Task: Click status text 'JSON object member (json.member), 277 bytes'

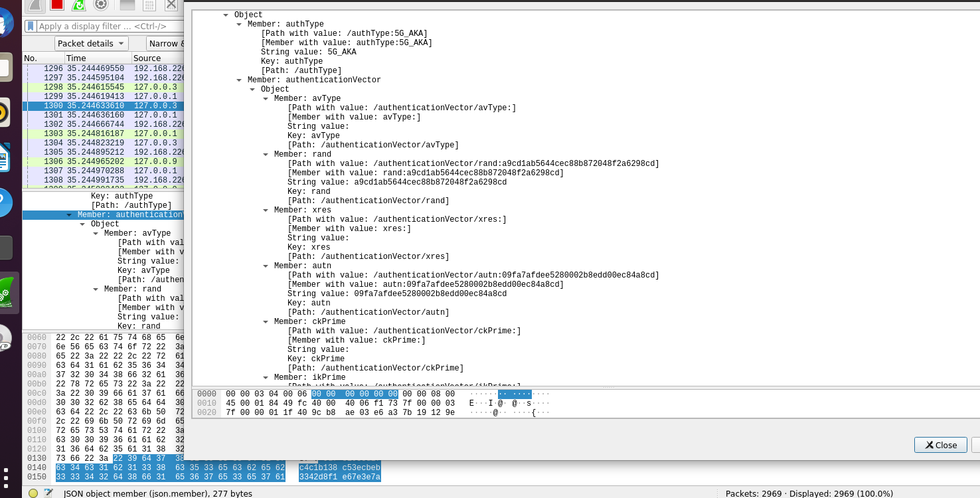Action: tap(158, 493)
